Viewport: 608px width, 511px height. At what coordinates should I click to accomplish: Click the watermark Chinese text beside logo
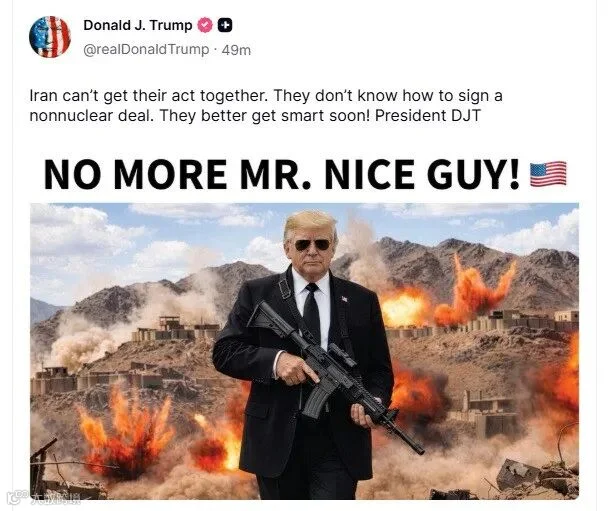click(55, 498)
